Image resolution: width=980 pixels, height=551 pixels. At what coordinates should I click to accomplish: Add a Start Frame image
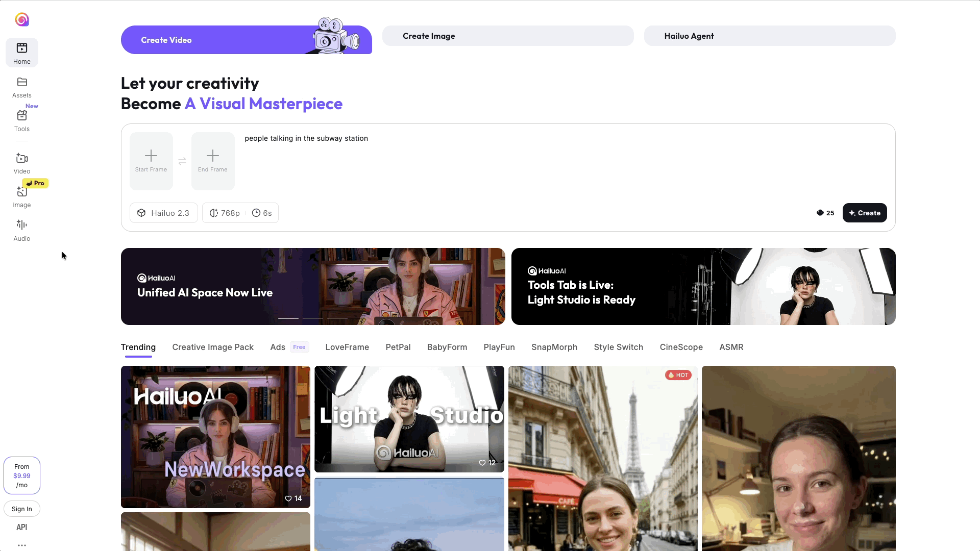(x=151, y=161)
